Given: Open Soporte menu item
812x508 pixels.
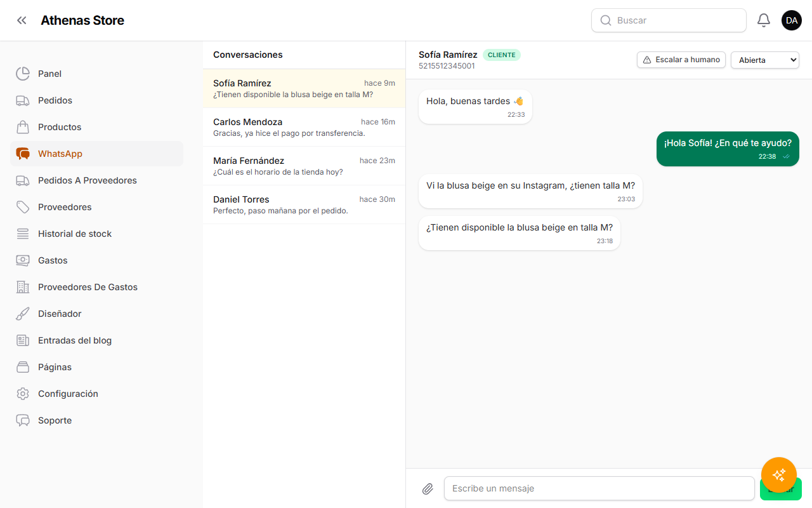Looking at the screenshot, I should tap(96, 420).
